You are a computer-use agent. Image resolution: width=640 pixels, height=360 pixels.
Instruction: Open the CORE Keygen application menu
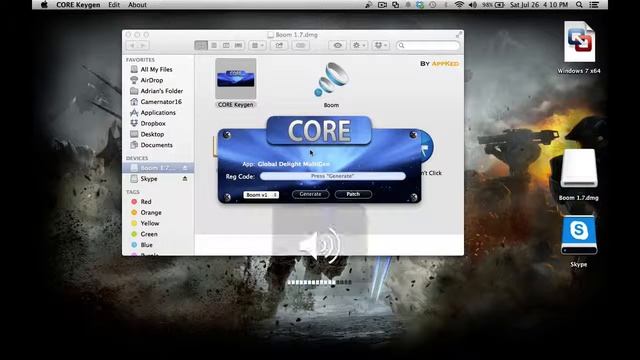(78, 5)
